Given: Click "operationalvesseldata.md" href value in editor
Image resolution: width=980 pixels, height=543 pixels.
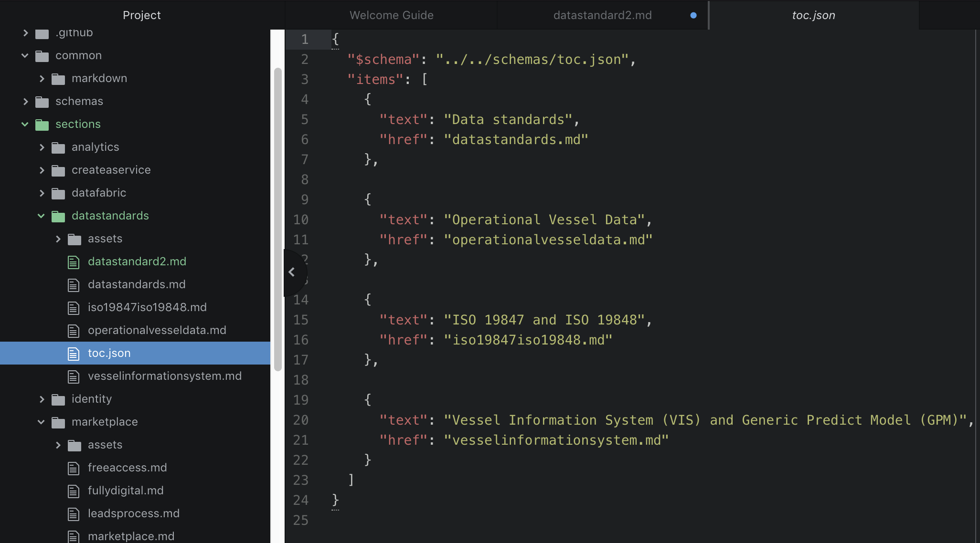Looking at the screenshot, I should (x=548, y=240).
